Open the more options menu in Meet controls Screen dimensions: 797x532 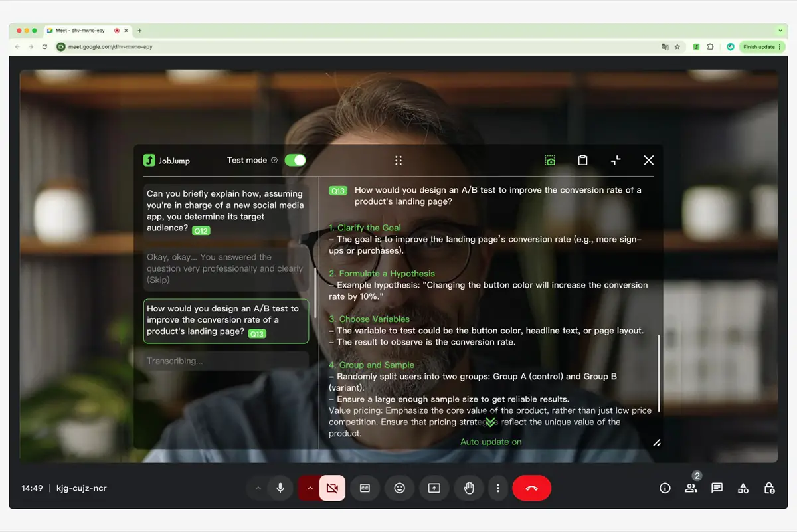498,488
